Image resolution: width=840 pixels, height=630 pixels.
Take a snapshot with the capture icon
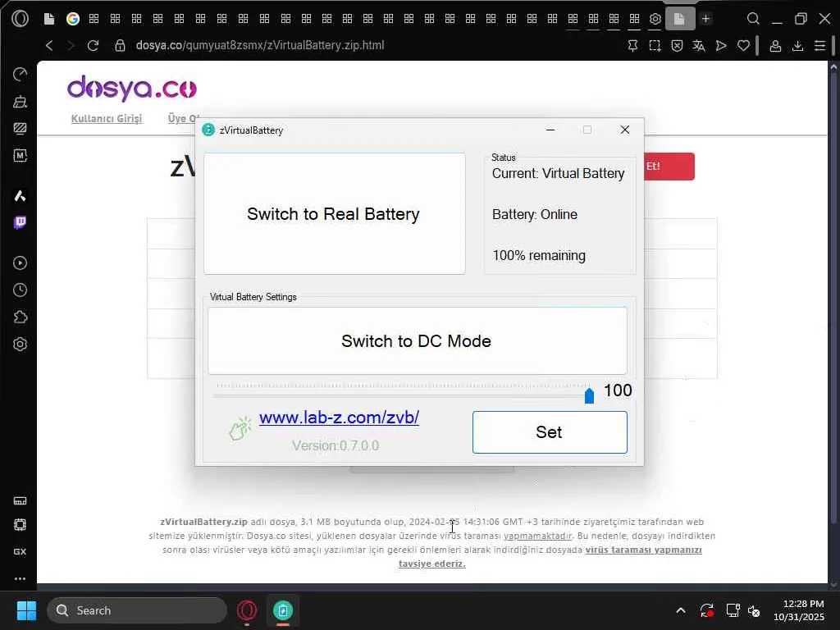(655, 46)
